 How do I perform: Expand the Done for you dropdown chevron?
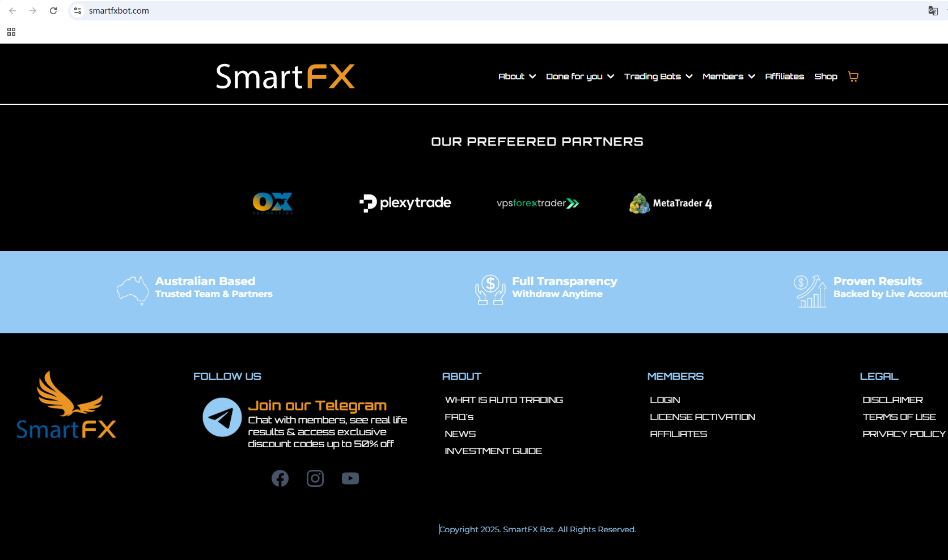tap(611, 77)
